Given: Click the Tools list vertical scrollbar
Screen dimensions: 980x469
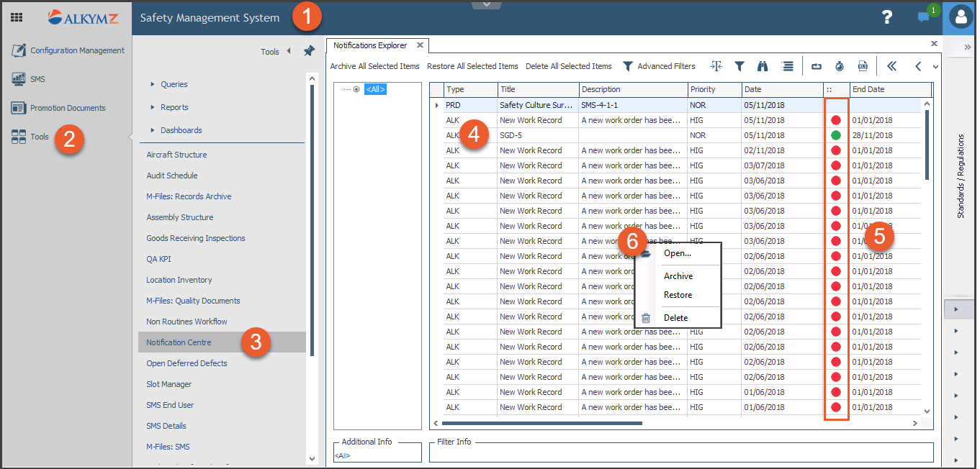Looking at the screenshot, I should click(x=312, y=220).
